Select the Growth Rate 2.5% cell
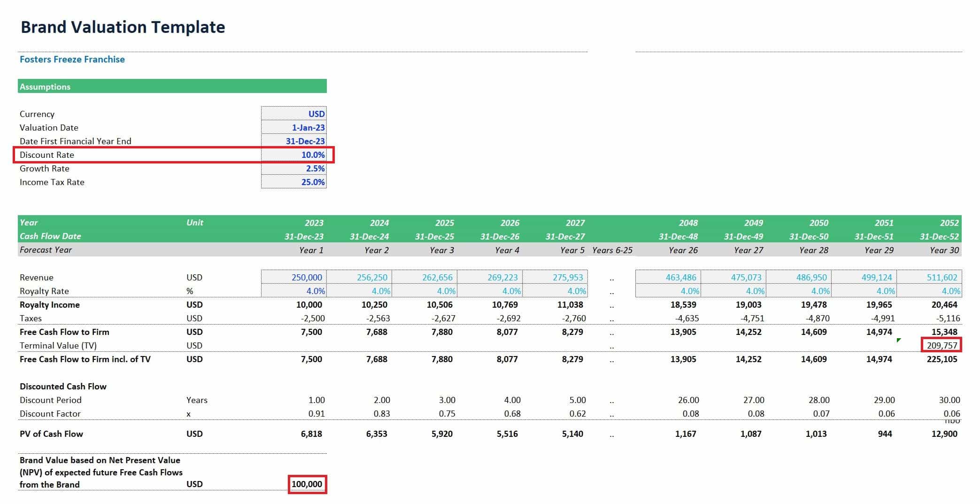The width and height of the screenshot is (980, 504). 294,168
